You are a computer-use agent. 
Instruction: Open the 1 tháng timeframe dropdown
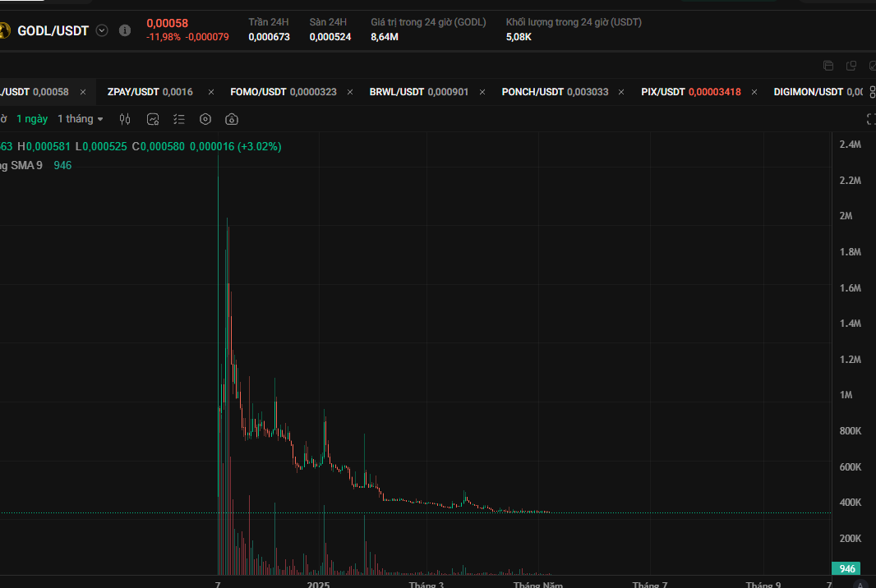coord(81,119)
